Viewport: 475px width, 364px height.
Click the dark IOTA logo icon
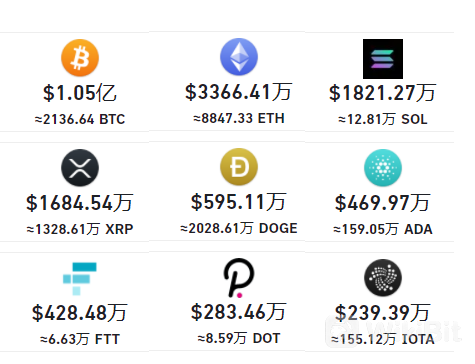(383, 278)
